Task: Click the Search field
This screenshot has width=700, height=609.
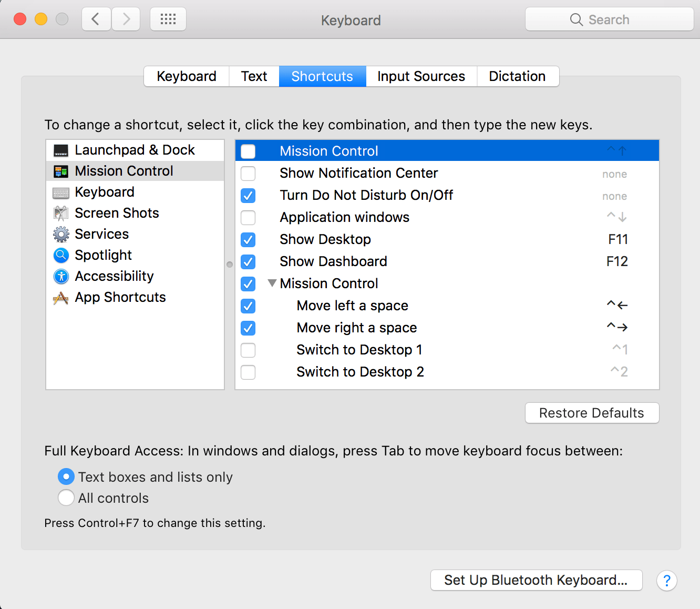Action: [610, 19]
